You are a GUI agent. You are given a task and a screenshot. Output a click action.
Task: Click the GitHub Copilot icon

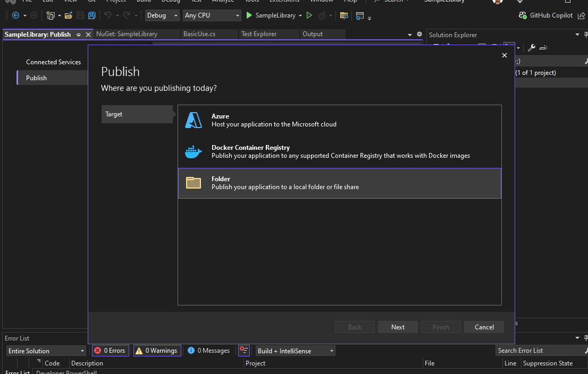coord(523,15)
